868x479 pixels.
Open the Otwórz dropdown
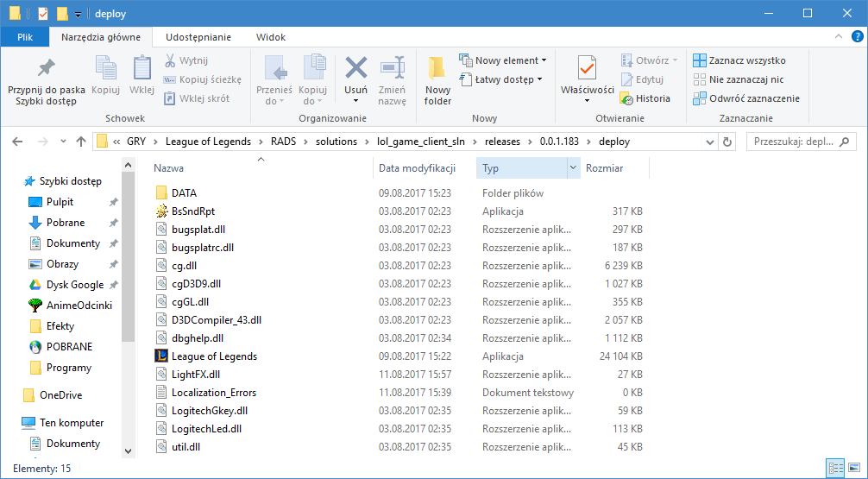point(650,60)
